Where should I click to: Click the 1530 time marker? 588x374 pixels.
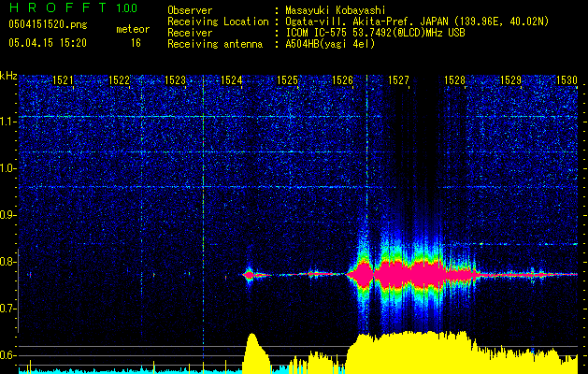point(566,79)
